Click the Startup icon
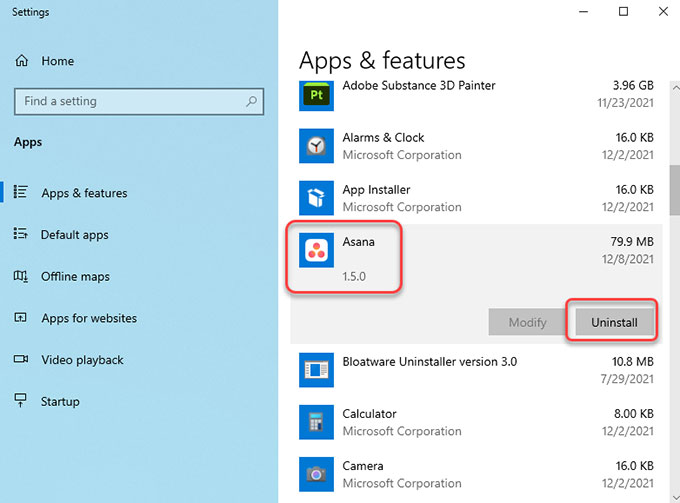680x503 pixels. point(20,400)
